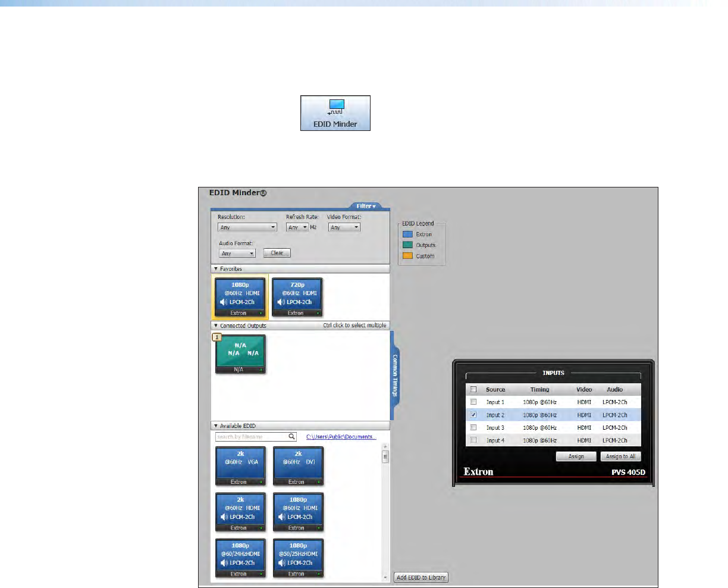Check the Input 3 checkbox
Image resolution: width=728 pixels, height=588 pixels.
[x=474, y=427]
